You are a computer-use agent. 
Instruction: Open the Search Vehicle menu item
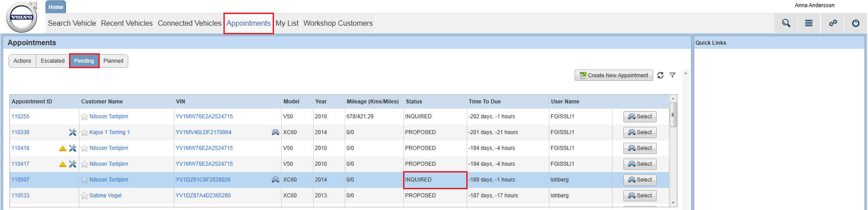point(72,23)
